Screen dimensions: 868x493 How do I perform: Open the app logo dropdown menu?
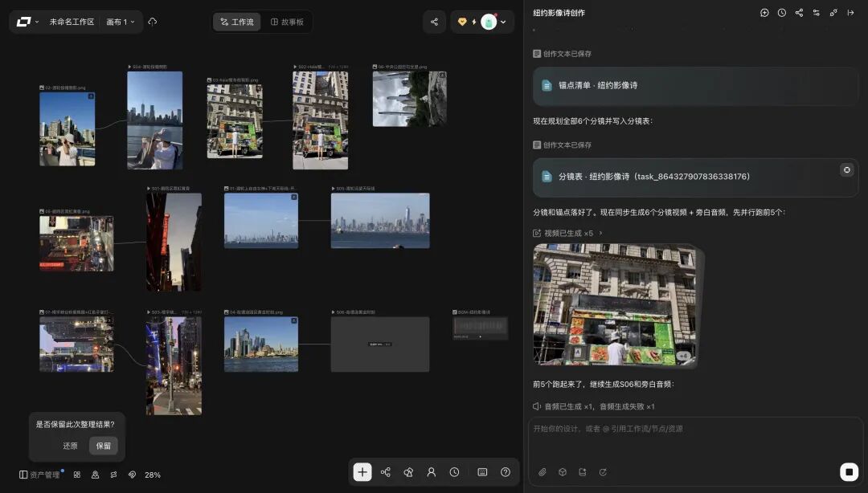27,22
